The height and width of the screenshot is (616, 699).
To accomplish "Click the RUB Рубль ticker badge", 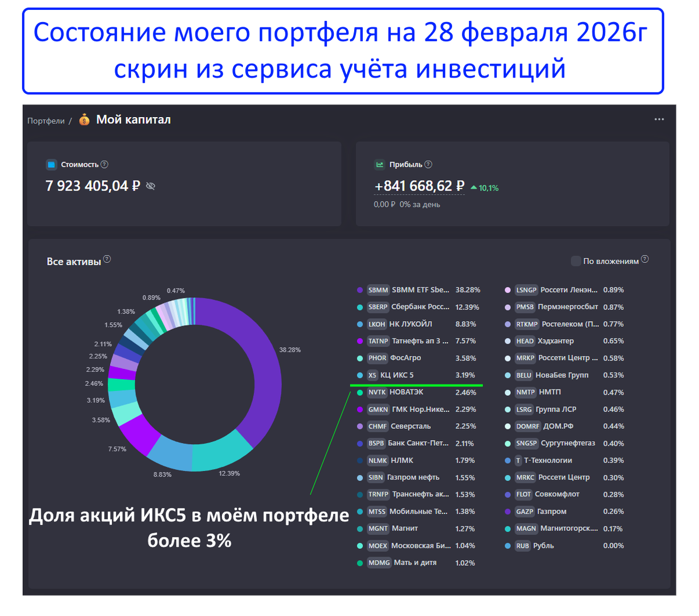I will [522, 545].
